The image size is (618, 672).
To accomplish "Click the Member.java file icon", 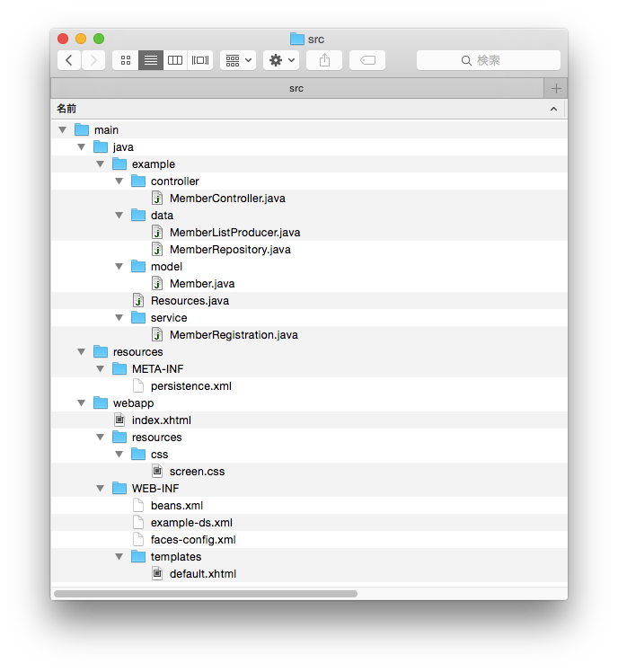I will tap(157, 283).
